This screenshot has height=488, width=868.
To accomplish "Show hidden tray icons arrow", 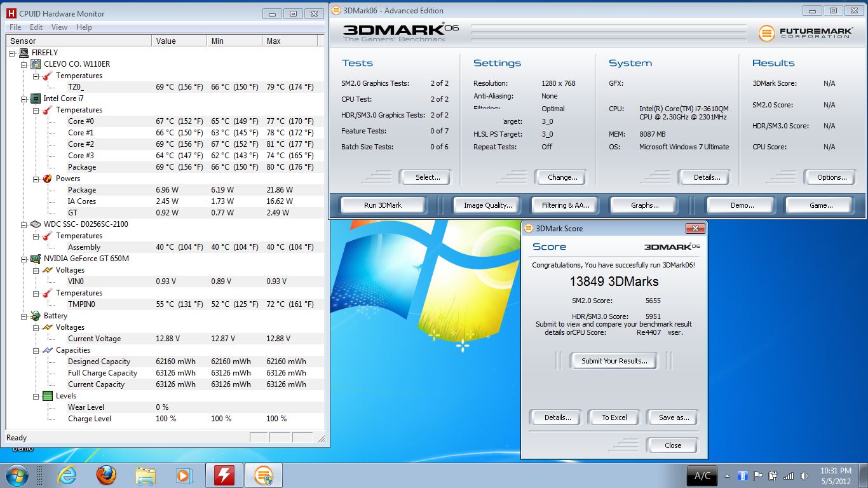I will 728,476.
